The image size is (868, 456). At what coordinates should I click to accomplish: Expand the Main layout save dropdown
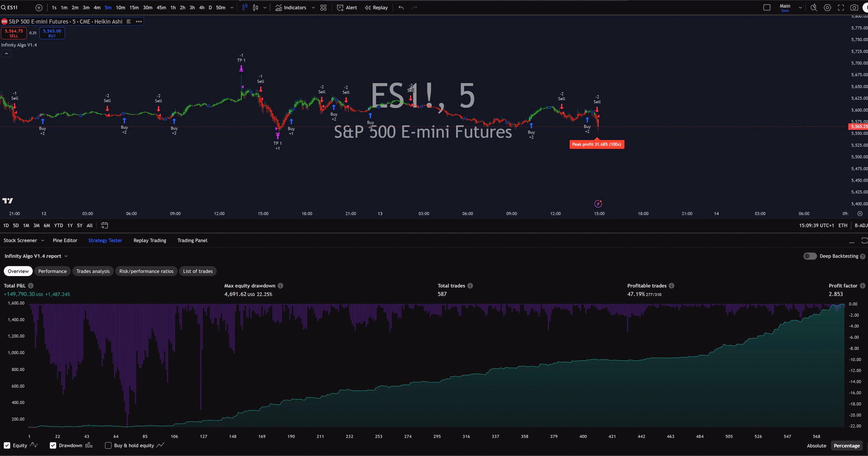(800, 7)
